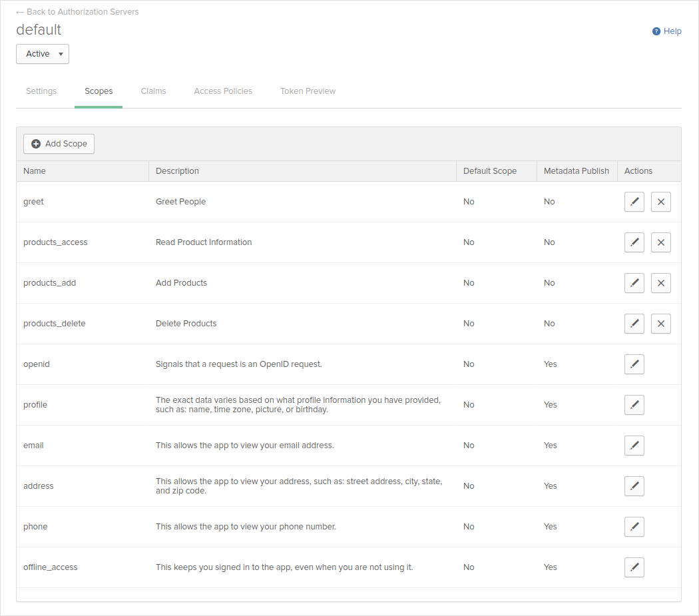Viewport: 699px width, 616px height.
Task: Edit the greet scope with pencil icon
Action: pyautogui.click(x=634, y=202)
